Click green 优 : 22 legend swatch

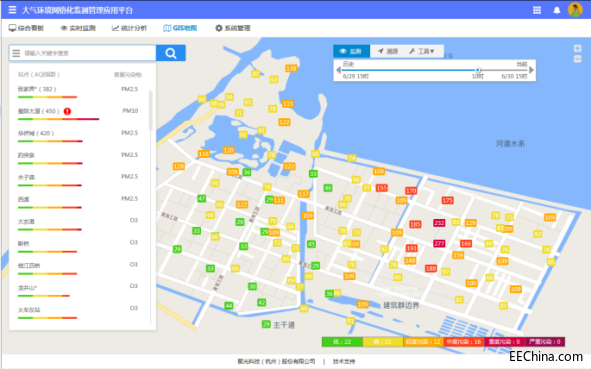coord(342,341)
